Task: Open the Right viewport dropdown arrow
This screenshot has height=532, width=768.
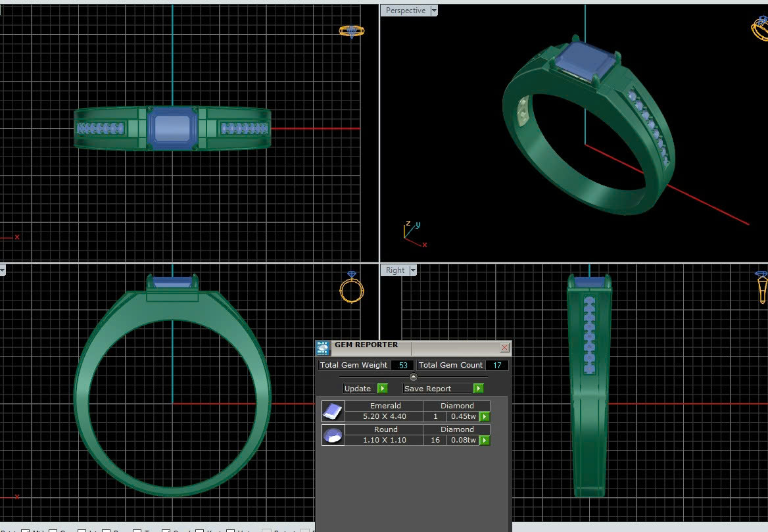Action: pyautogui.click(x=413, y=270)
